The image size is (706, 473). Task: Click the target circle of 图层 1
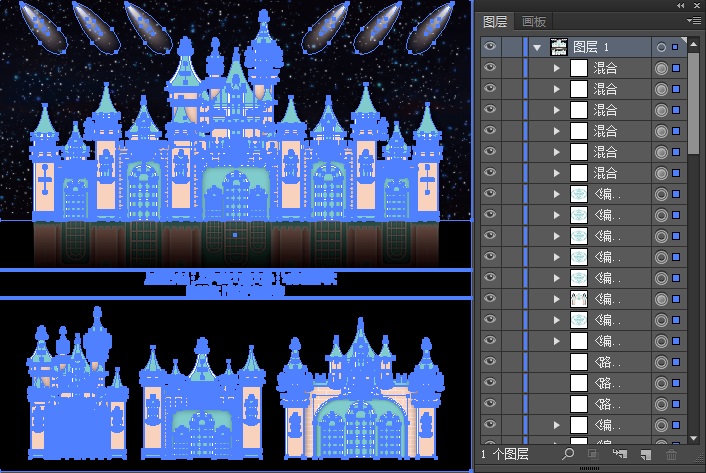tap(661, 47)
